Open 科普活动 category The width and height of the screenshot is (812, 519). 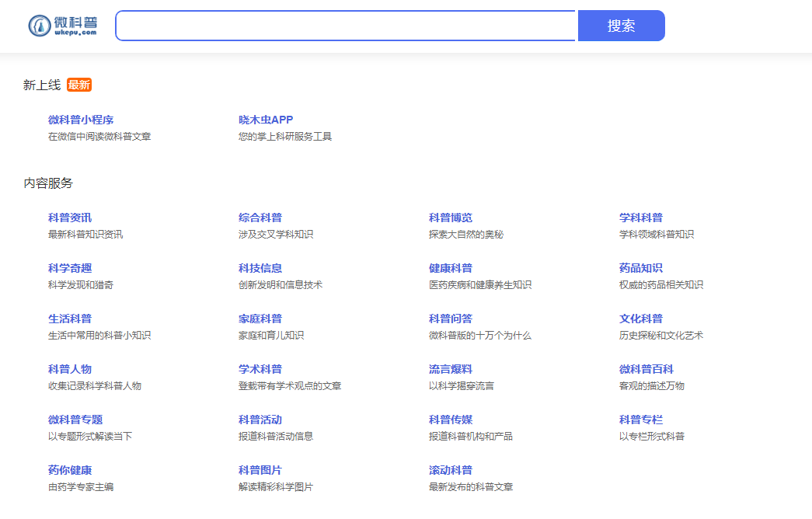(260, 420)
